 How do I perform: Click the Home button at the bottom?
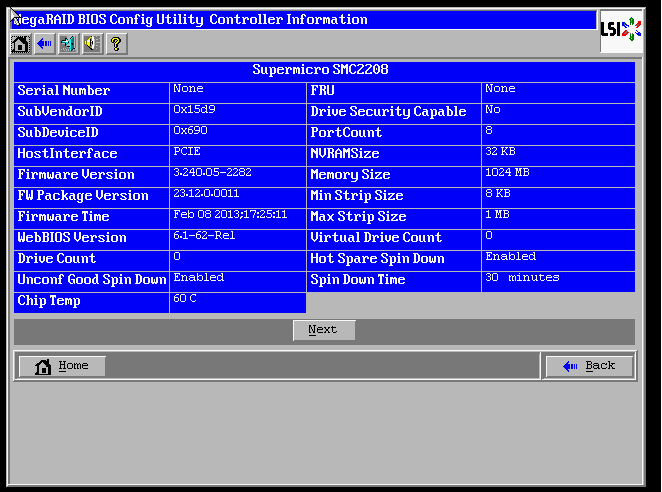point(62,366)
